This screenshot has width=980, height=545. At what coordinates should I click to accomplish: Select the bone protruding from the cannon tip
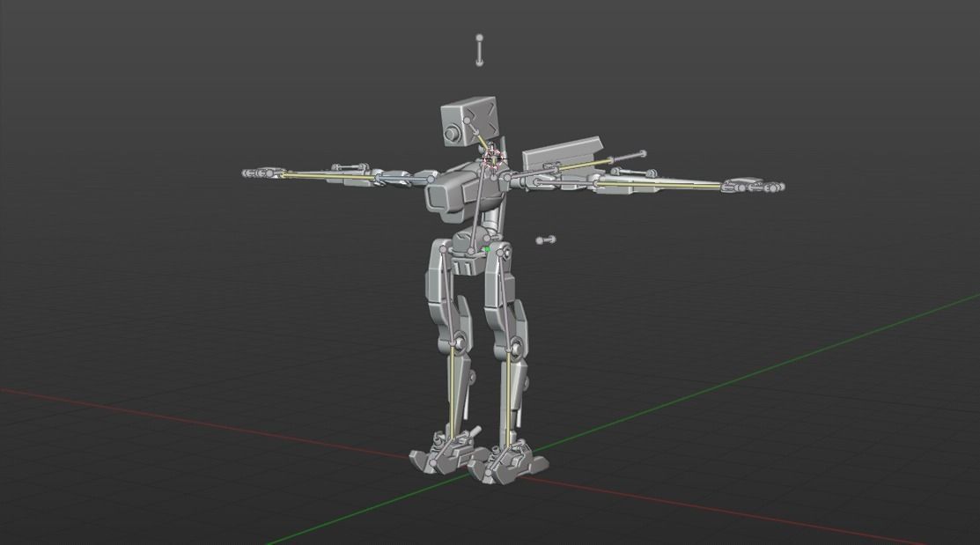coord(627,157)
